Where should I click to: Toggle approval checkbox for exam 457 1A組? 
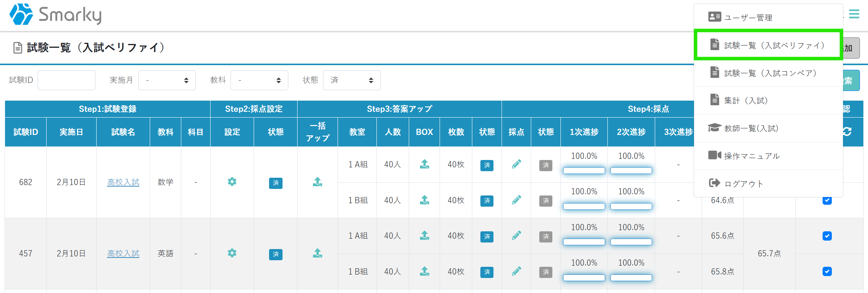pyautogui.click(x=827, y=236)
